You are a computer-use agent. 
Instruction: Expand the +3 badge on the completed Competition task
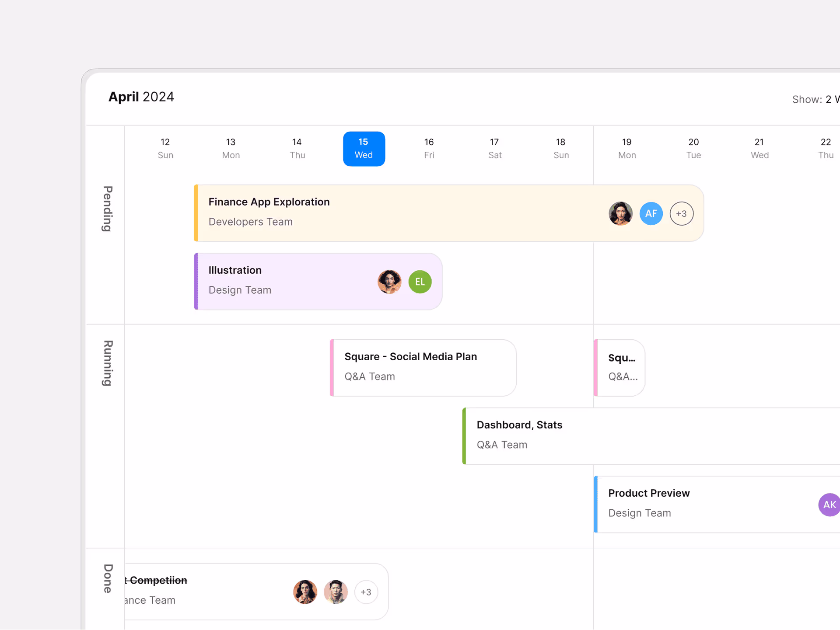pos(366,592)
